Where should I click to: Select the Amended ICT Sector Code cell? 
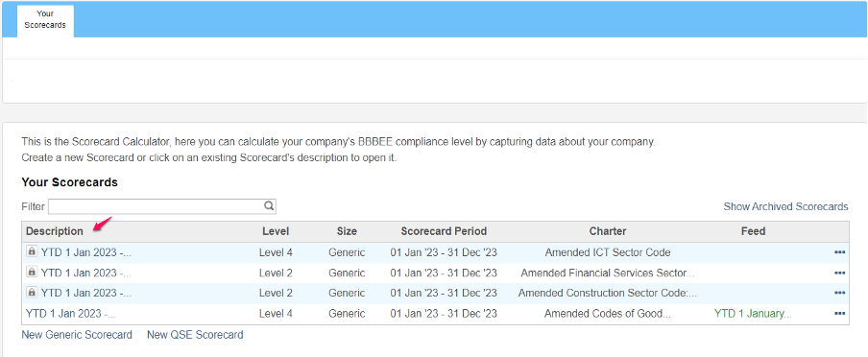click(x=608, y=252)
